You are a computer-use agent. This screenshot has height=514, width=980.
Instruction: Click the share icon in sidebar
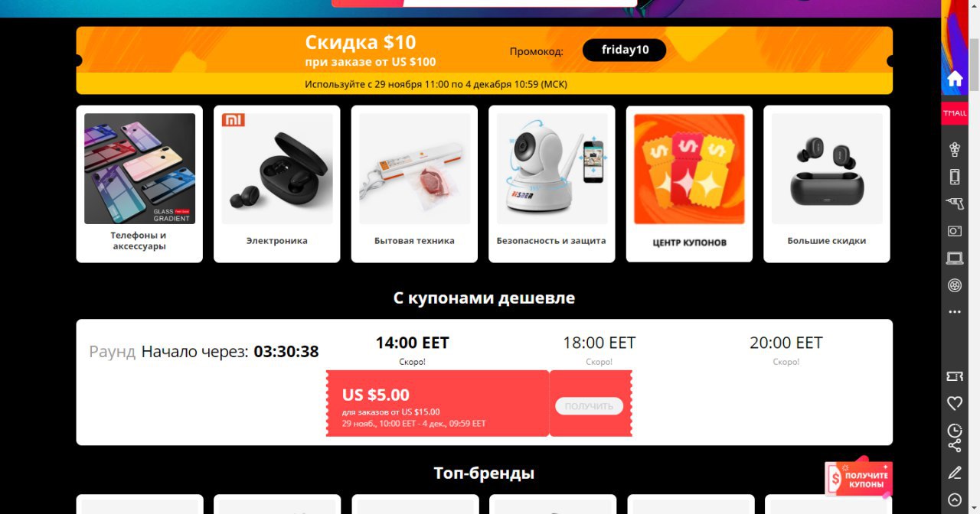955,446
